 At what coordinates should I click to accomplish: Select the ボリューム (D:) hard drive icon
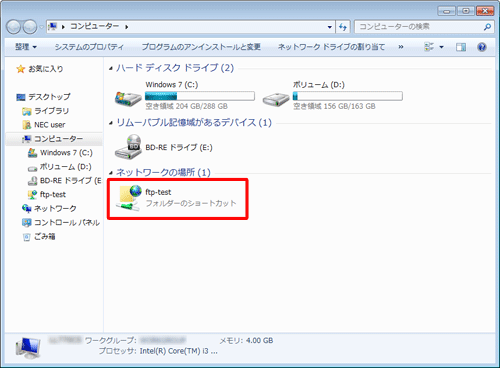[x=276, y=99]
